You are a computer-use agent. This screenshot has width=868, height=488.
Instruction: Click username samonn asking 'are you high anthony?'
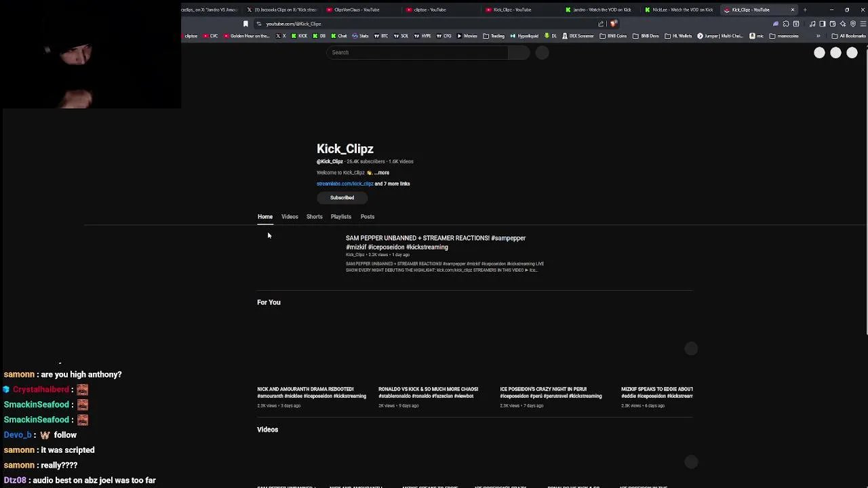[x=19, y=375]
